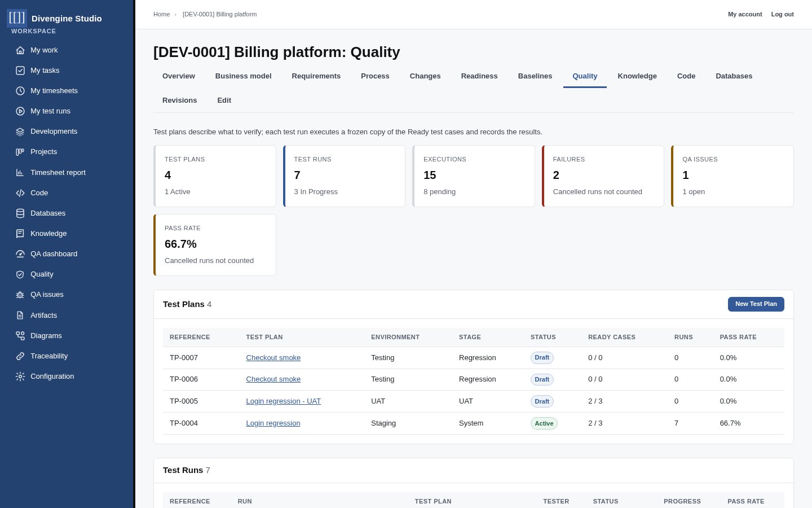This screenshot has width=812, height=508.
Task: Switch to the Readiness tab
Action: click(x=479, y=76)
